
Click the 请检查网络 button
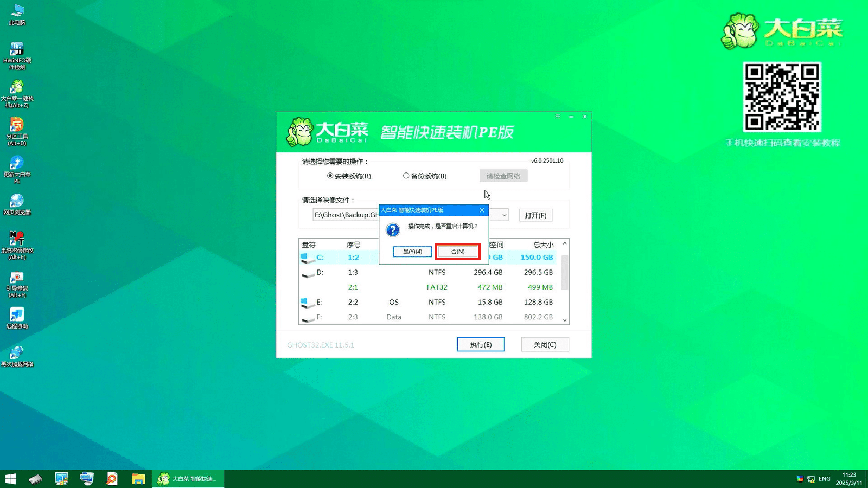point(503,176)
